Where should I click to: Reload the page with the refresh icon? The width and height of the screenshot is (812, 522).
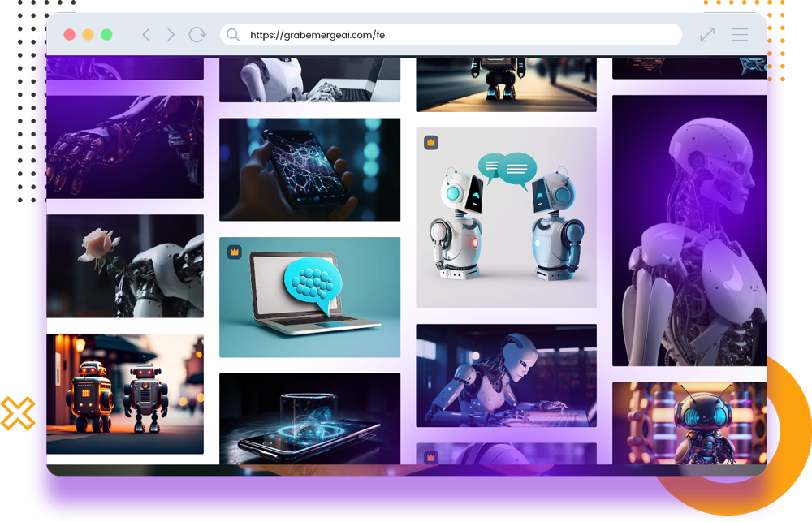pyautogui.click(x=197, y=35)
